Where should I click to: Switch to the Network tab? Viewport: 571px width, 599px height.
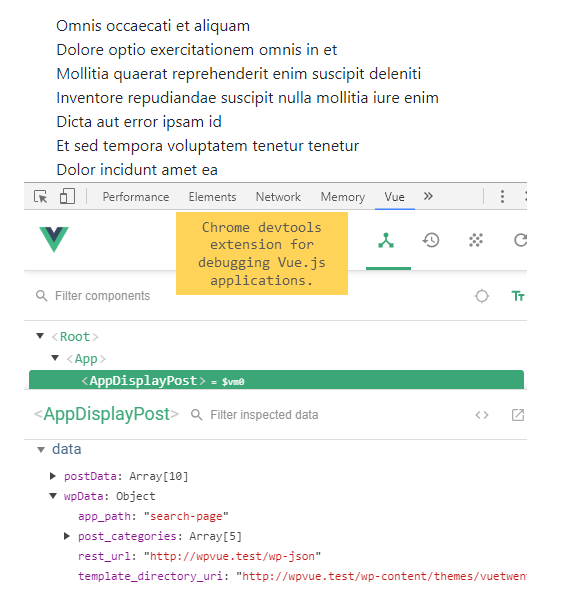278,197
